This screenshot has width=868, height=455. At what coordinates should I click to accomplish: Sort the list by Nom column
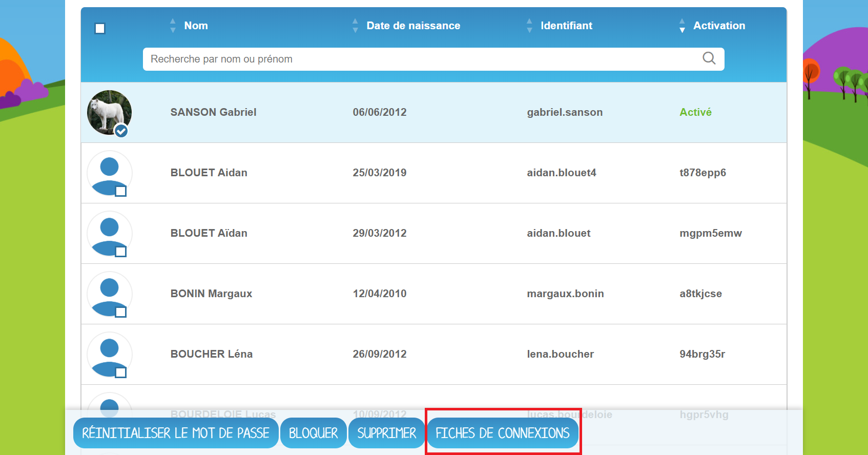pos(195,26)
